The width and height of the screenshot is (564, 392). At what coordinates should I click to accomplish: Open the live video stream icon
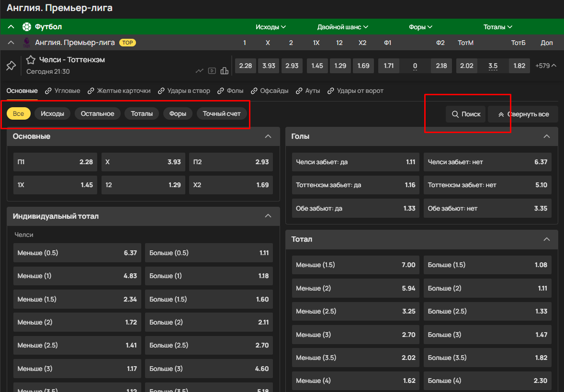212,71
